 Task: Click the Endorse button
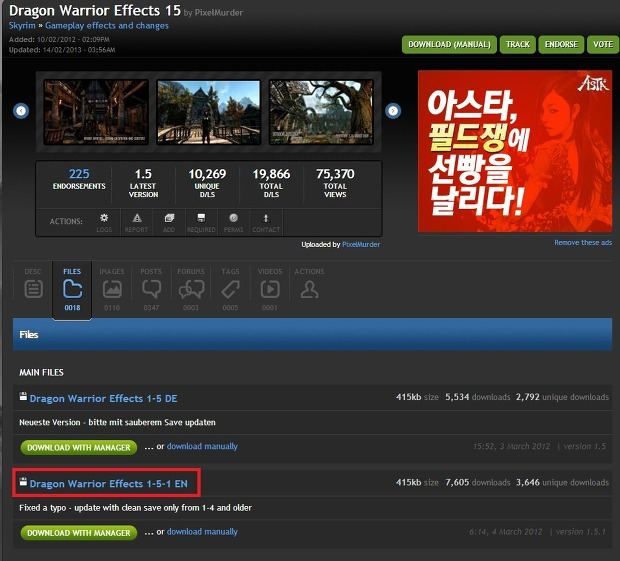click(x=561, y=44)
